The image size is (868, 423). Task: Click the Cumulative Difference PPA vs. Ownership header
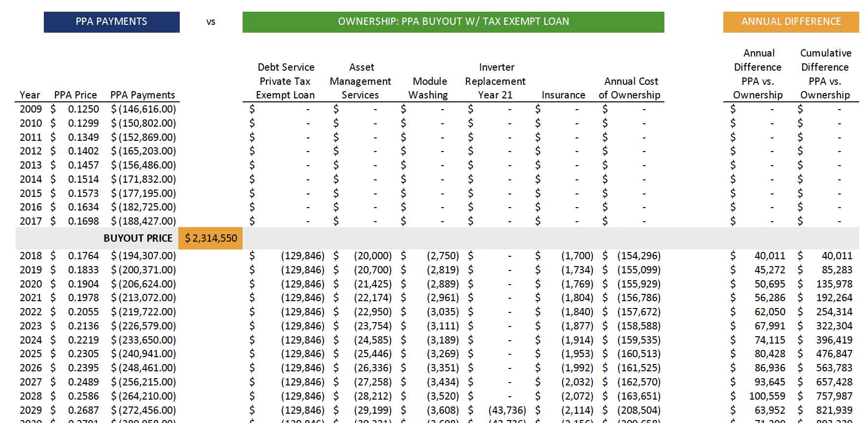pos(825,74)
